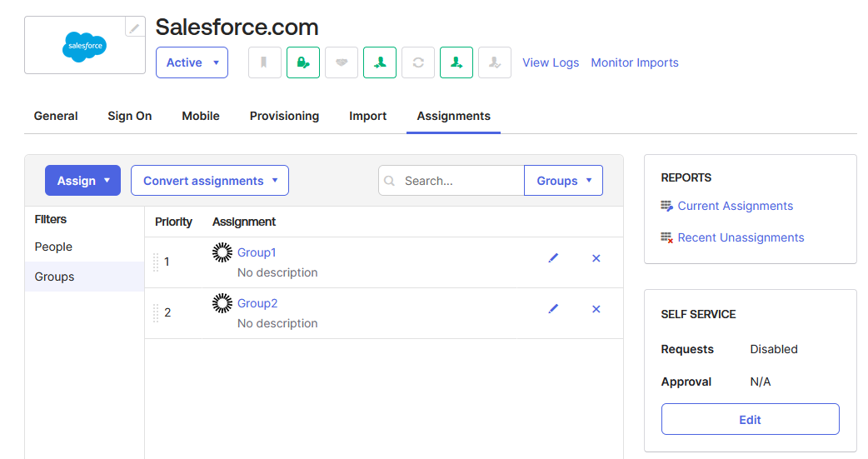Switch to the Provisioning tab
Screen dimensions: 868x459
tap(284, 116)
